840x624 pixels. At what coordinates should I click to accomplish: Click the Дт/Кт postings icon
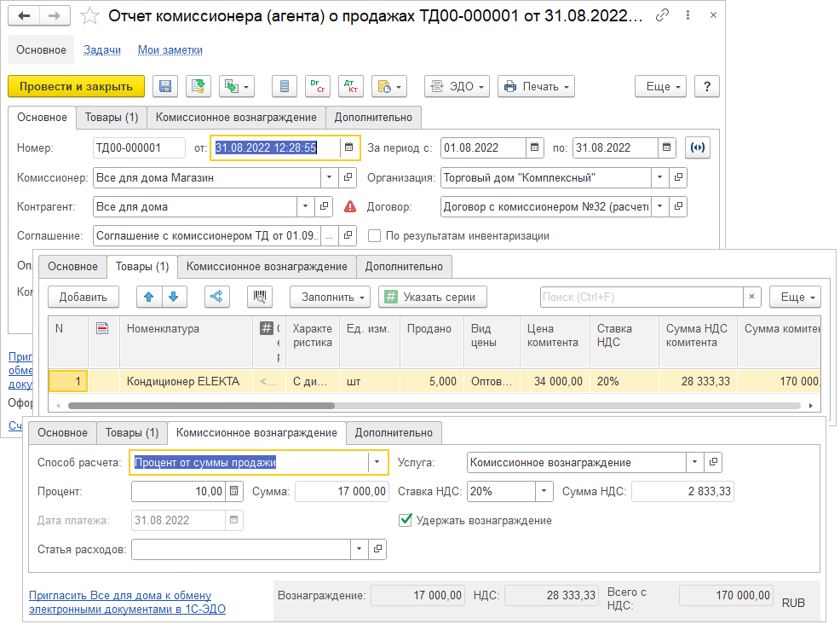pos(350,86)
